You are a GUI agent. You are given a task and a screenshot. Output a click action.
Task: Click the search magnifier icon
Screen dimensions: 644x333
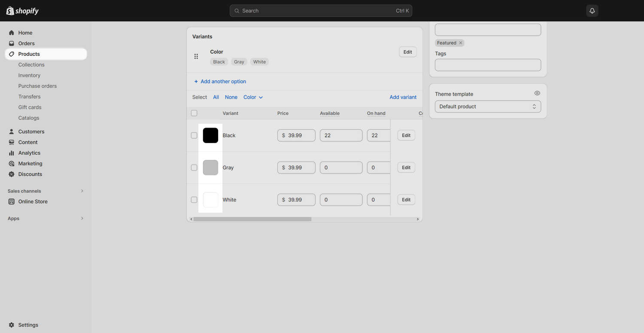237,11
